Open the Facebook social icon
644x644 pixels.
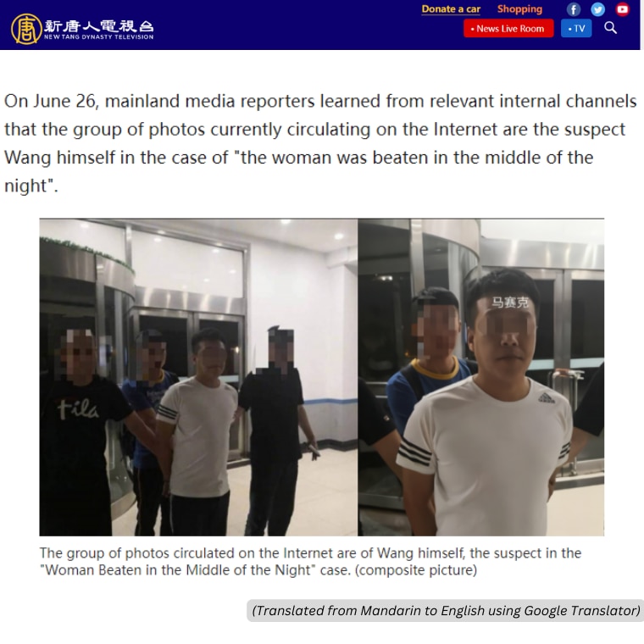click(574, 9)
